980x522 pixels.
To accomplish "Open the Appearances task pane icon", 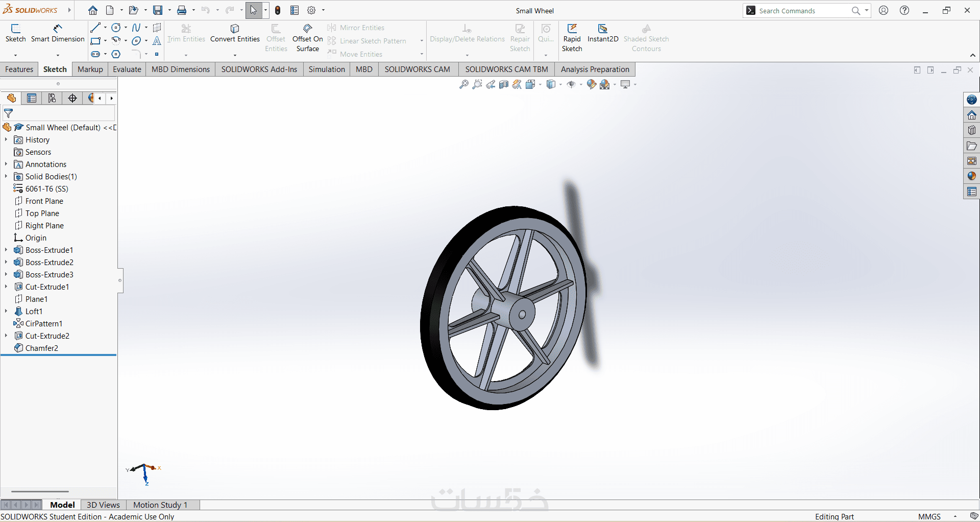I will pyautogui.click(x=972, y=176).
